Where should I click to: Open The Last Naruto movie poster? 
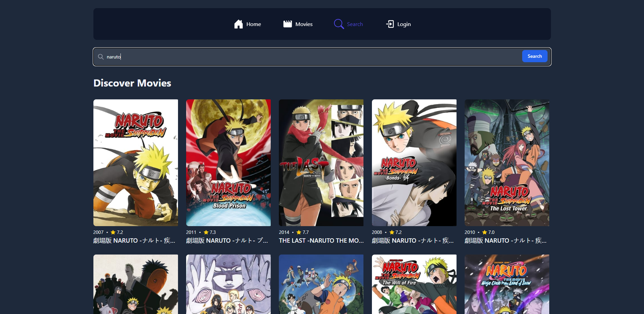[321, 163]
